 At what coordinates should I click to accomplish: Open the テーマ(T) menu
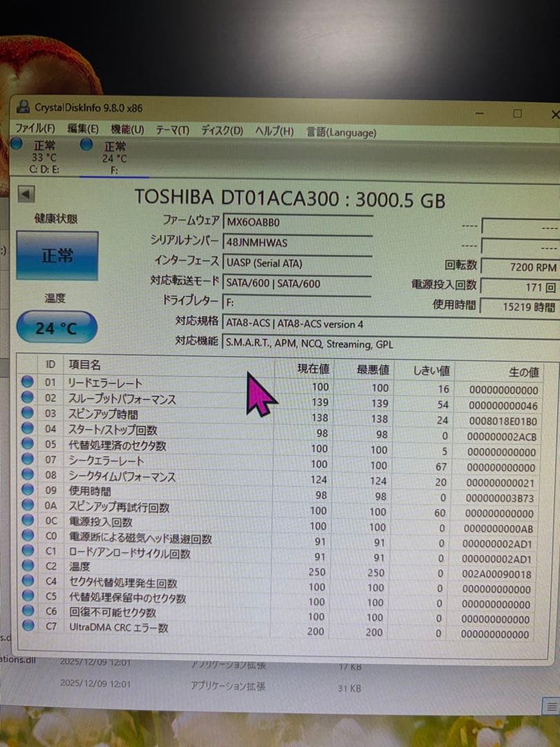(x=172, y=130)
